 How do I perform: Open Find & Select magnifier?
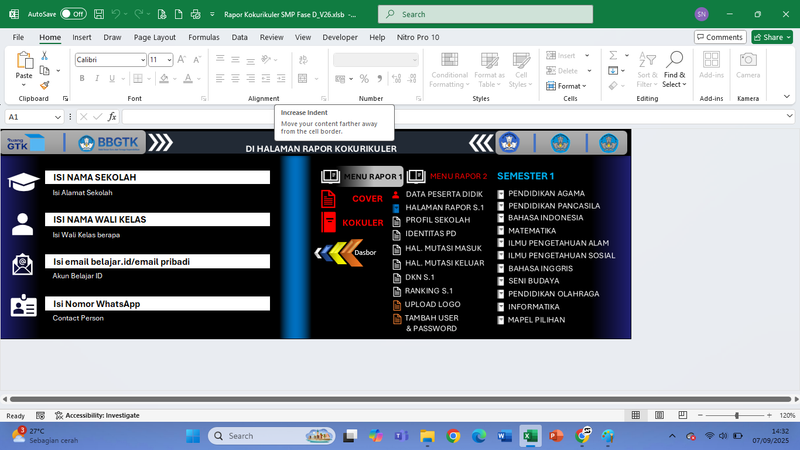(x=674, y=66)
